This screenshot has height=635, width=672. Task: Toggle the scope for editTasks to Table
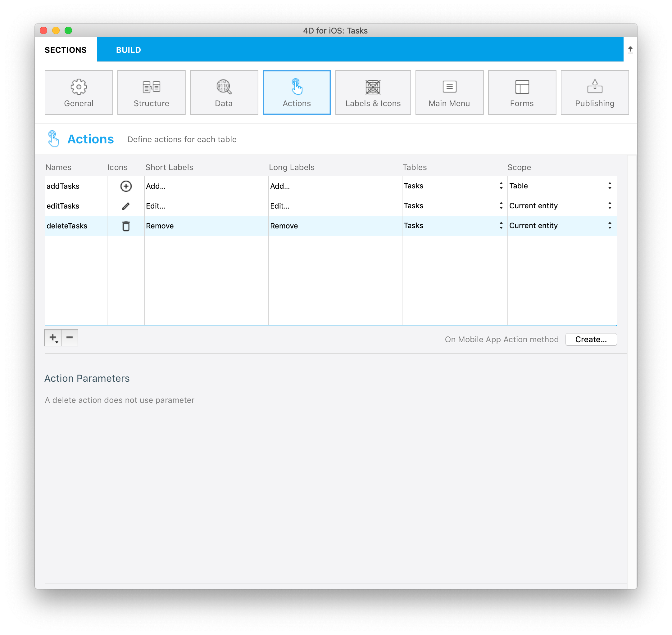click(x=611, y=205)
